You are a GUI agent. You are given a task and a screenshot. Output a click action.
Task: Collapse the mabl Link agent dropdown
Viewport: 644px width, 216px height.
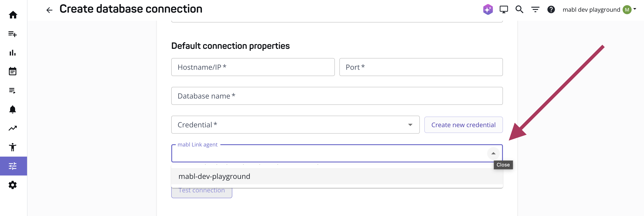coord(493,153)
